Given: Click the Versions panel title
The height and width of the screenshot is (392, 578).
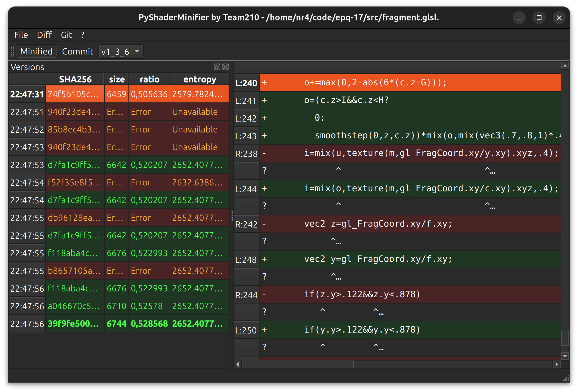Looking at the screenshot, I should point(27,67).
